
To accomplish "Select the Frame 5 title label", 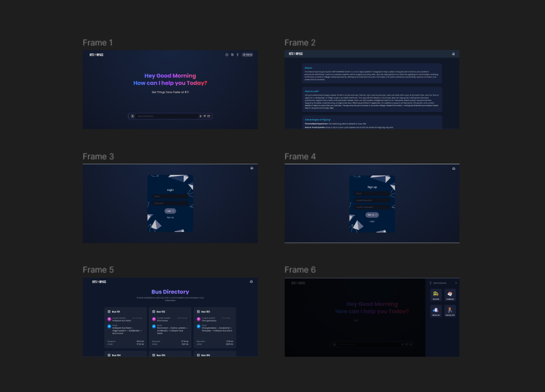I will point(98,270).
